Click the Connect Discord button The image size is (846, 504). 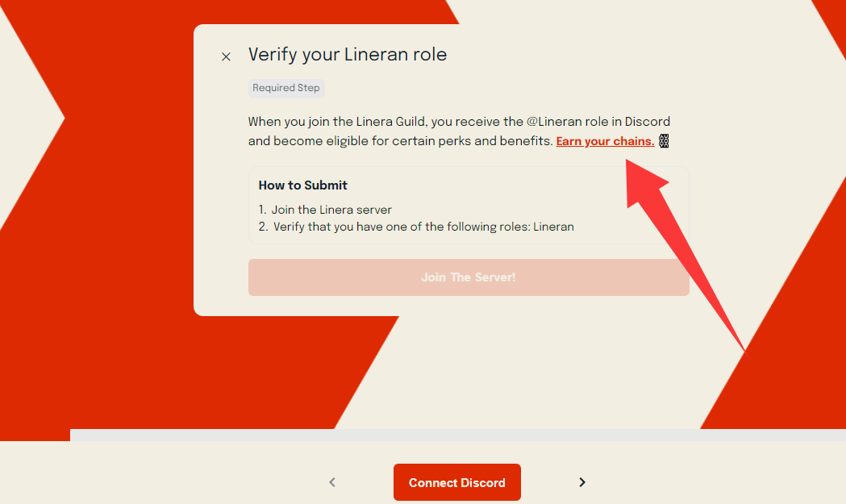click(456, 482)
